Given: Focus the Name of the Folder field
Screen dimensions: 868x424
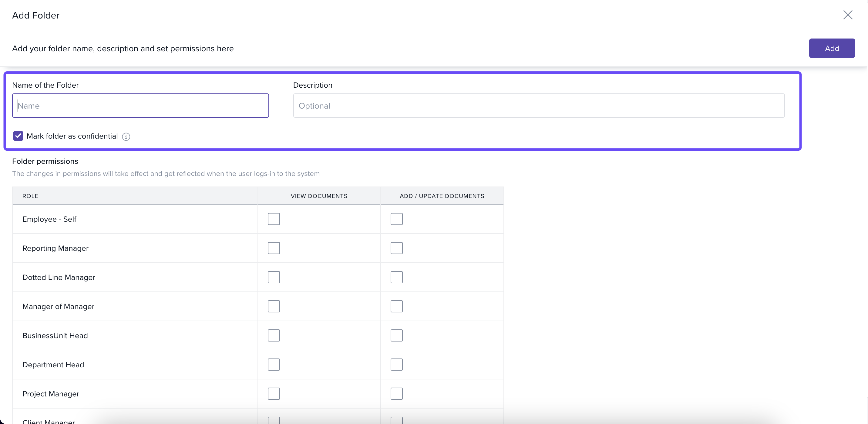Looking at the screenshot, I should pos(140,106).
